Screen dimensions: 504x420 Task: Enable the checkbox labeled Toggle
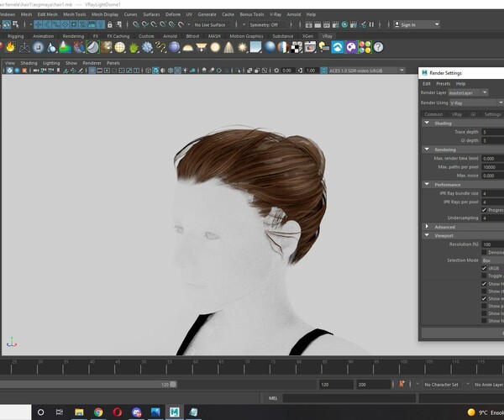point(484,276)
